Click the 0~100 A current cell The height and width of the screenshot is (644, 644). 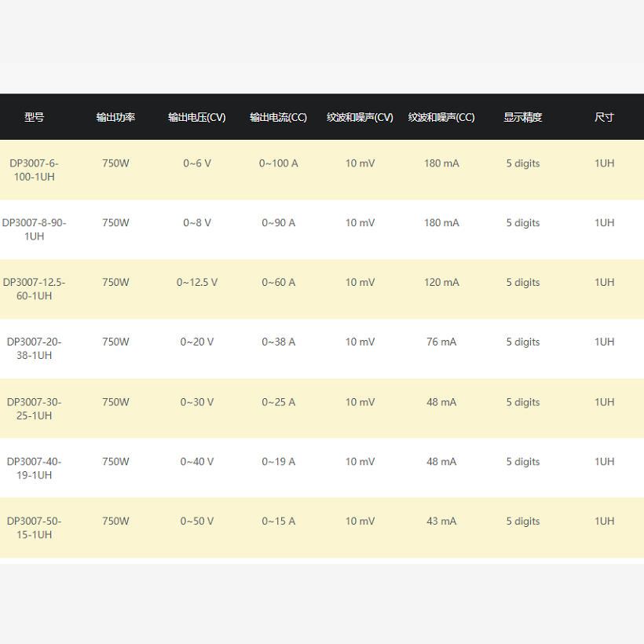tap(279, 163)
